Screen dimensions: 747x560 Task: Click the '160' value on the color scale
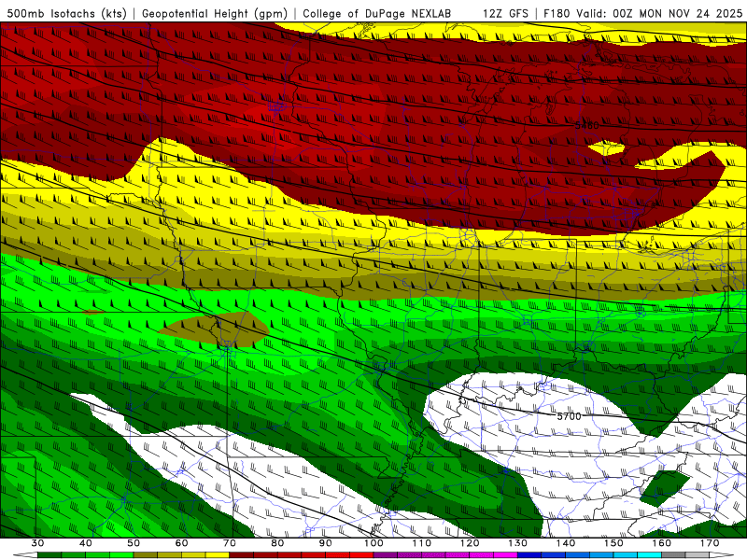point(662,543)
